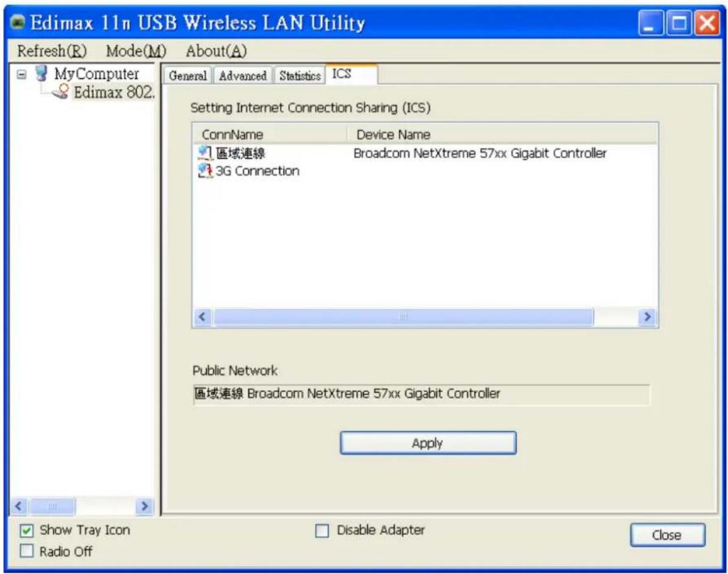Maximize the Edimax utility window
The image size is (728, 574).
coord(679,23)
